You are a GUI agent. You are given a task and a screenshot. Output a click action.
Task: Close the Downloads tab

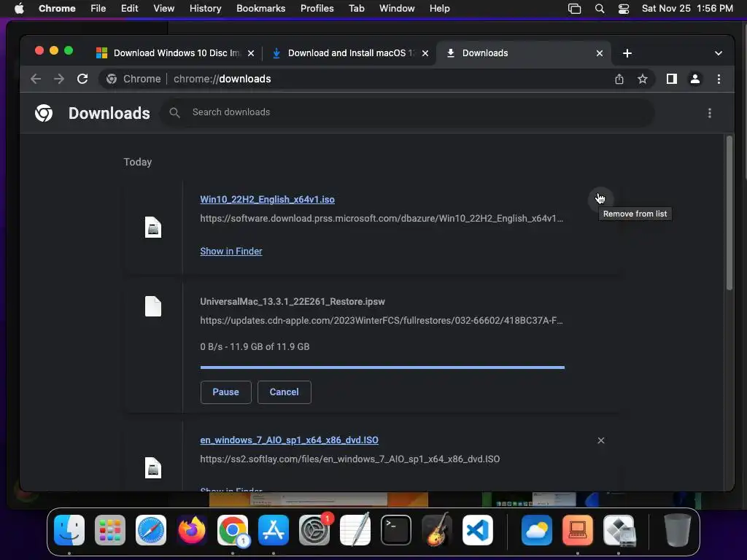600,53
